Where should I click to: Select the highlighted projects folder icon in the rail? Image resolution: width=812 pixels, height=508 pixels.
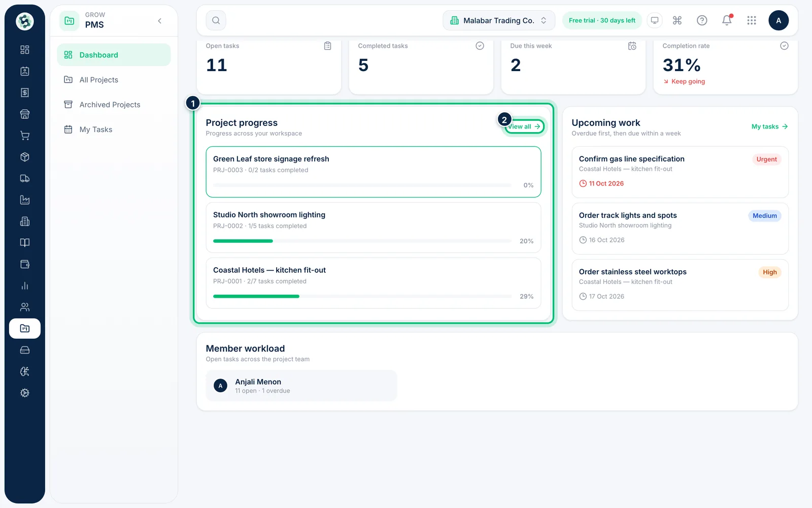[24, 329]
